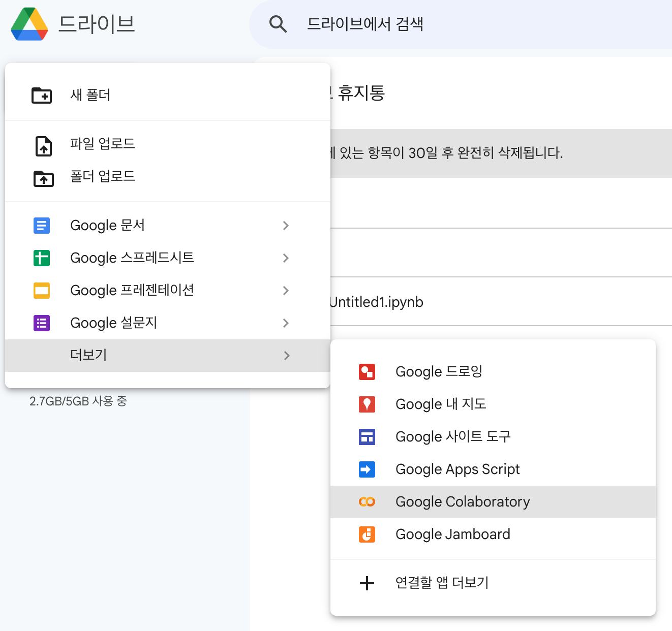Image resolution: width=672 pixels, height=631 pixels.
Task: Select Google 문서 menu entry
Action: click(168, 225)
